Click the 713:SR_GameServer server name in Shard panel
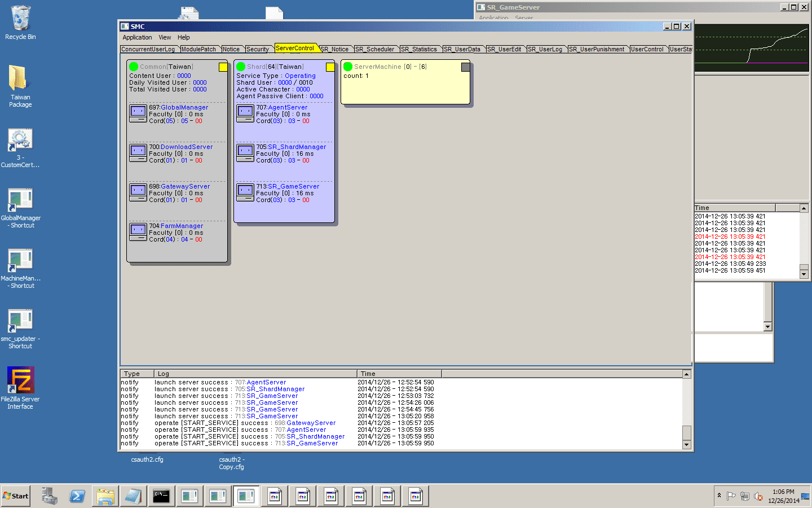812x508 pixels. pos(288,186)
